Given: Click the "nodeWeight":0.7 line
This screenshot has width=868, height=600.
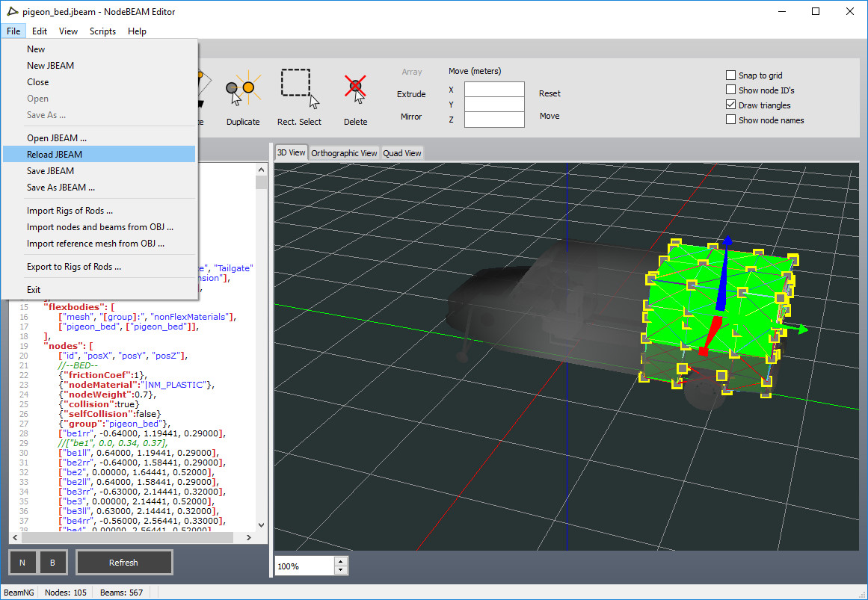Looking at the screenshot, I should [x=107, y=395].
